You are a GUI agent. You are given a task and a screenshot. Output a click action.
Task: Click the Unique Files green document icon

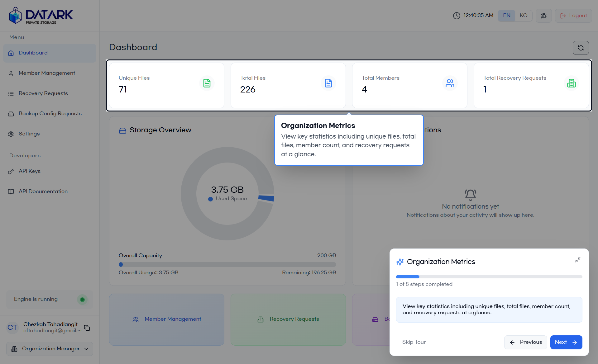(207, 83)
